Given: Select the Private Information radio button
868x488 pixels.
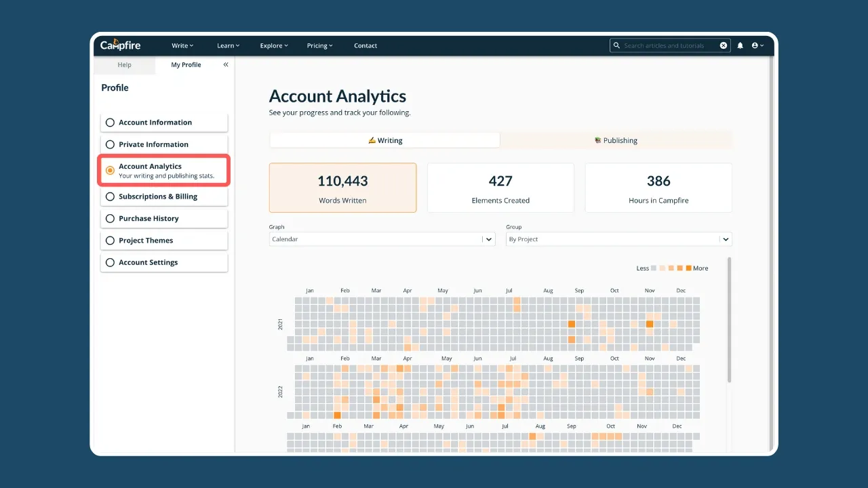Looking at the screenshot, I should pos(110,144).
